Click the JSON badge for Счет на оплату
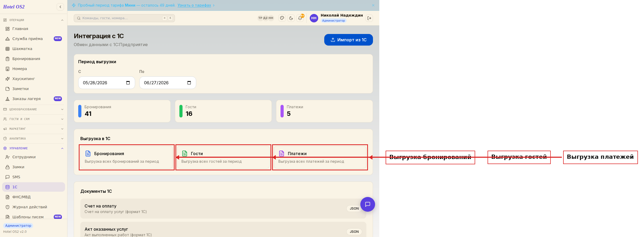The height and width of the screenshot is (237, 644). pyautogui.click(x=354, y=209)
